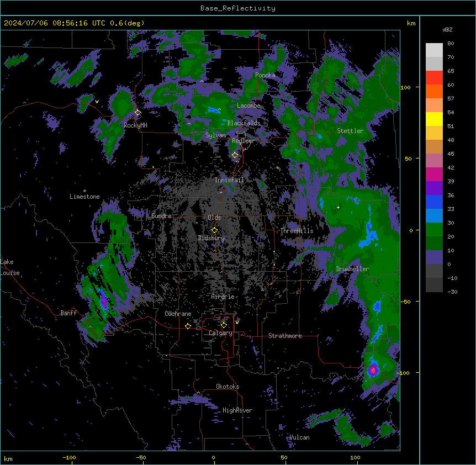Click the yellow diamond marker below RedDeer
The height and width of the screenshot is (465, 476).
click(235, 155)
